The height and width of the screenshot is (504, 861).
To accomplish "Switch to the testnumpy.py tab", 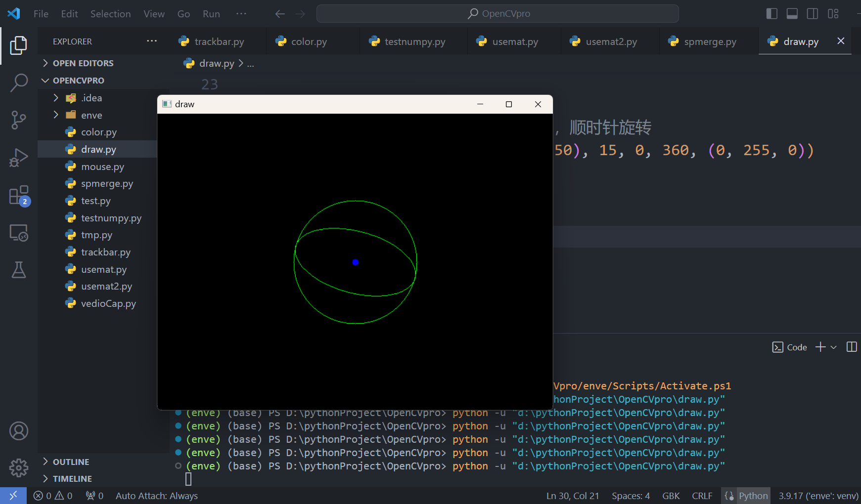I will [x=414, y=42].
